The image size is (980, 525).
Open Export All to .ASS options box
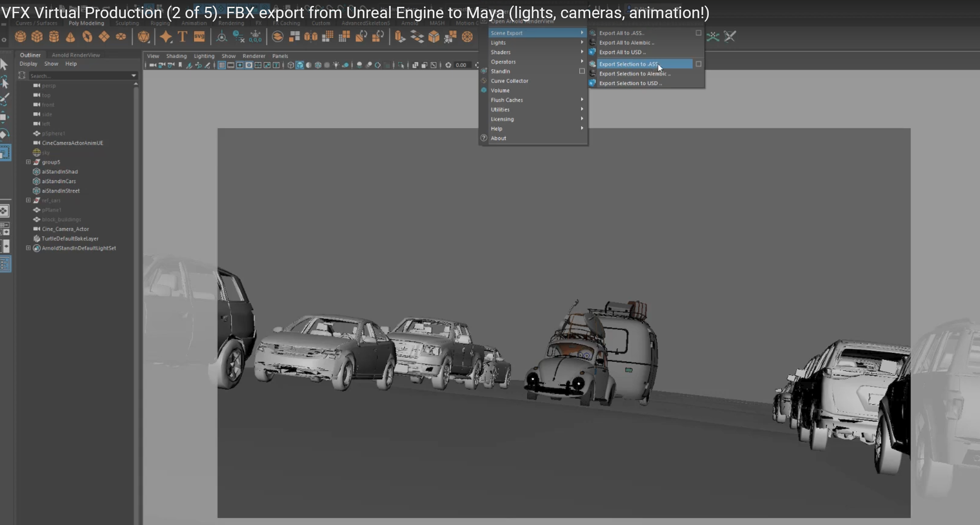point(698,33)
